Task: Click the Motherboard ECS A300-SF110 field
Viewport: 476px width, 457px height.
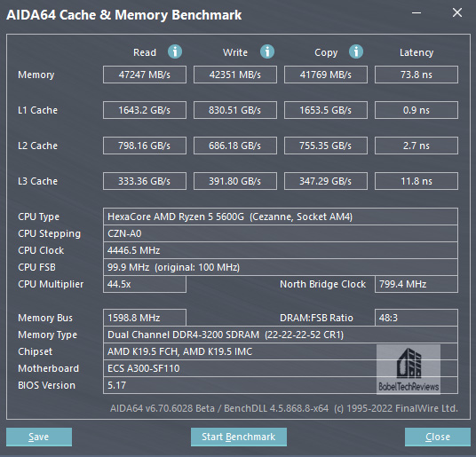Action: [x=281, y=368]
